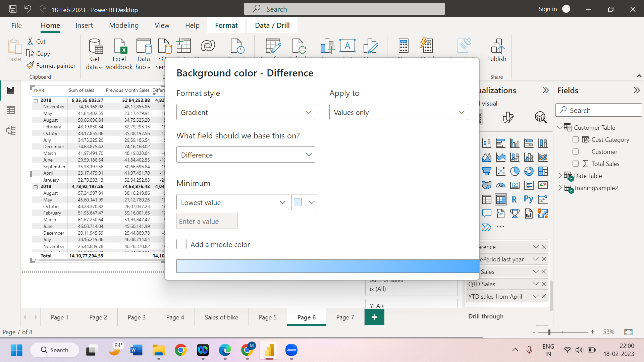The image size is (644, 362).
Task: Select the Matrix visual icon
Action: 500,199
